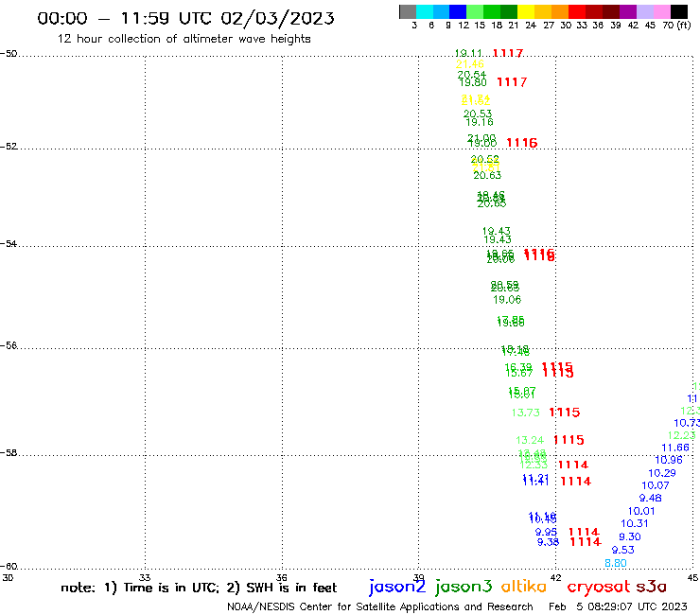The height and width of the screenshot is (615, 700).
Task: Click the 10.01 wave height value
Action: pos(641,511)
